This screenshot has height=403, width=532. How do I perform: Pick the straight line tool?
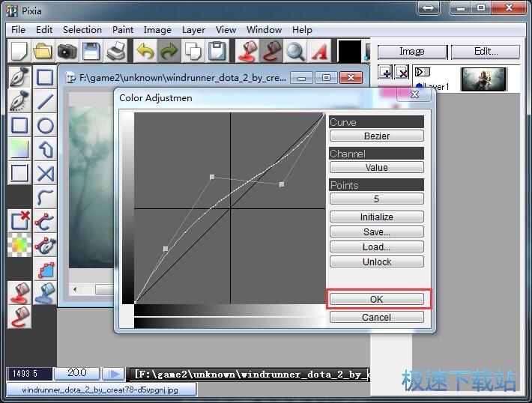46,102
